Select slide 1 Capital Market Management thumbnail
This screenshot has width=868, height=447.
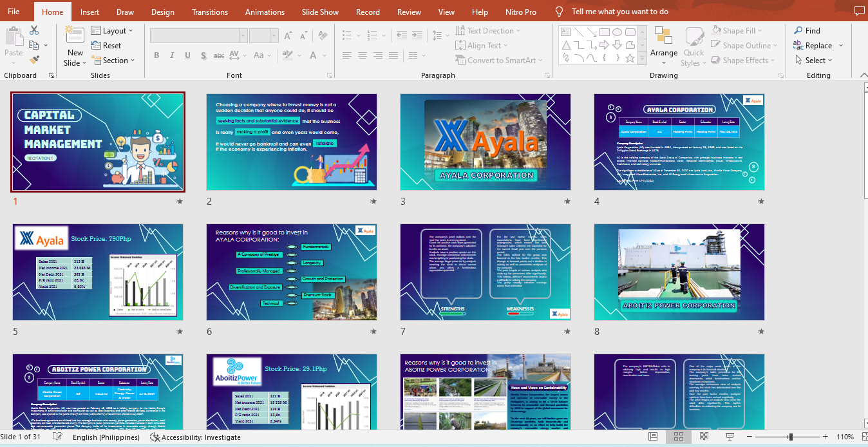pos(98,142)
